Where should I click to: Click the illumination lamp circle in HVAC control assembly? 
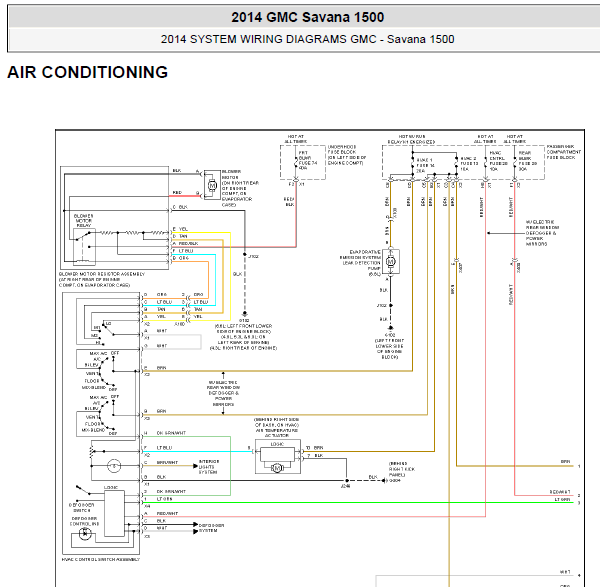114,466
